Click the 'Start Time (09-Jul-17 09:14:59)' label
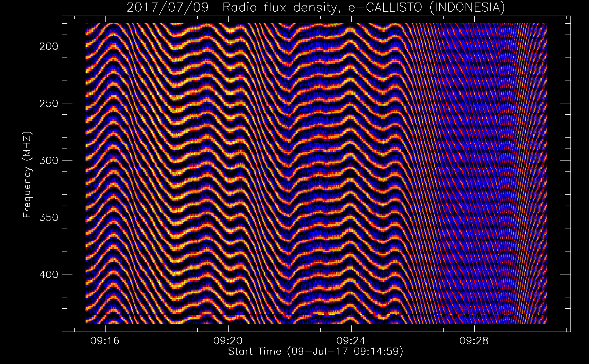Image resolution: width=589 pixels, height=364 pixels. click(x=316, y=352)
